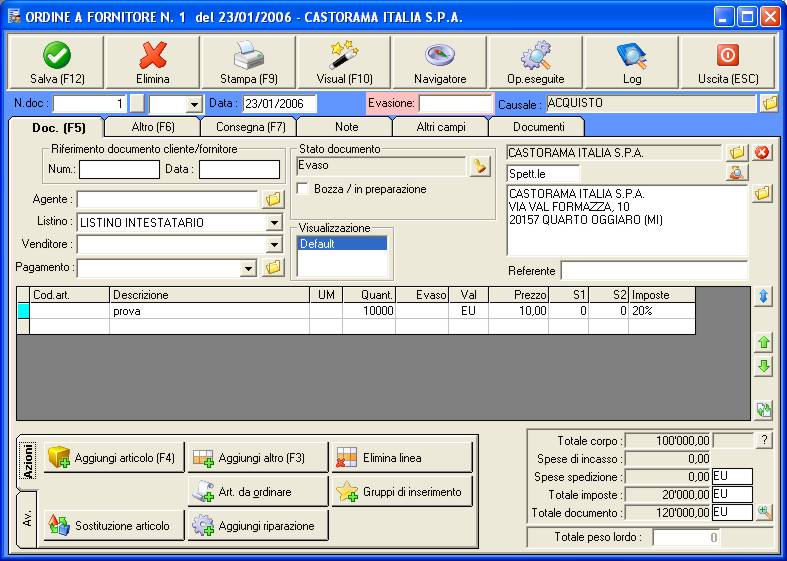Viewport: 787px width, 561px height.
Task: Expand the N.doc series dropdown
Action: click(193, 104)
